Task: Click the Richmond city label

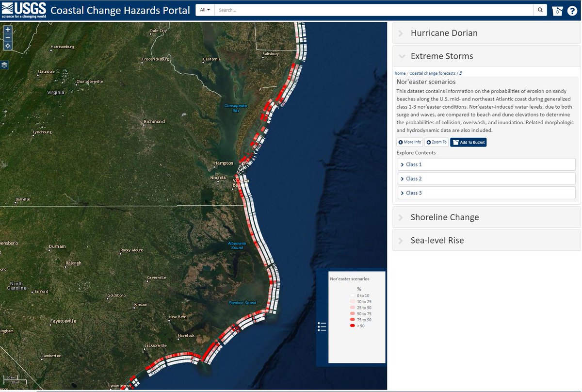Action: click(154, 121)
